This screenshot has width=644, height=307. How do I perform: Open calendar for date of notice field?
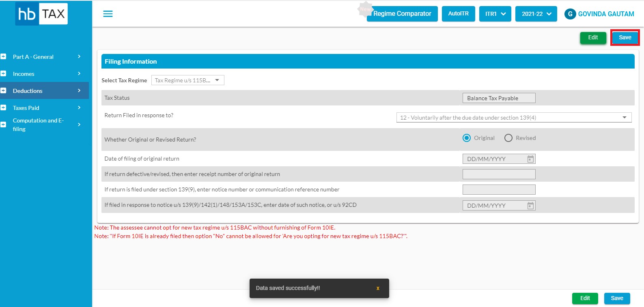point(530,206)
